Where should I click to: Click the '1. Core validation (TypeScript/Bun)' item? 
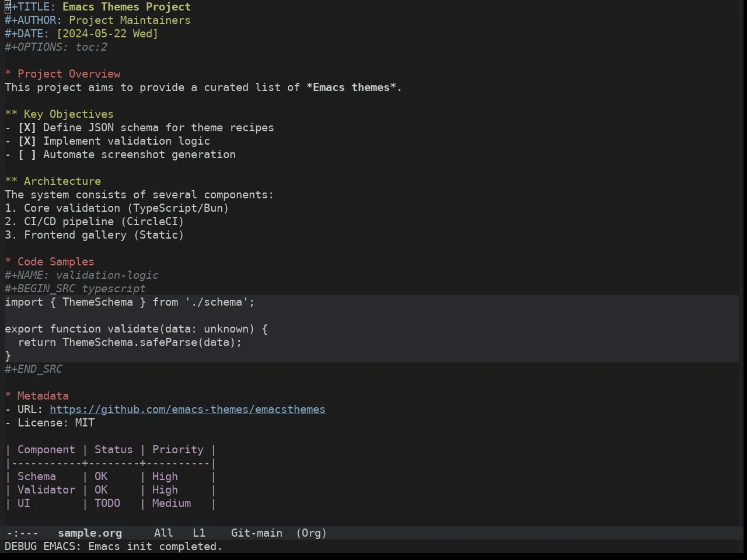[117, 208]
